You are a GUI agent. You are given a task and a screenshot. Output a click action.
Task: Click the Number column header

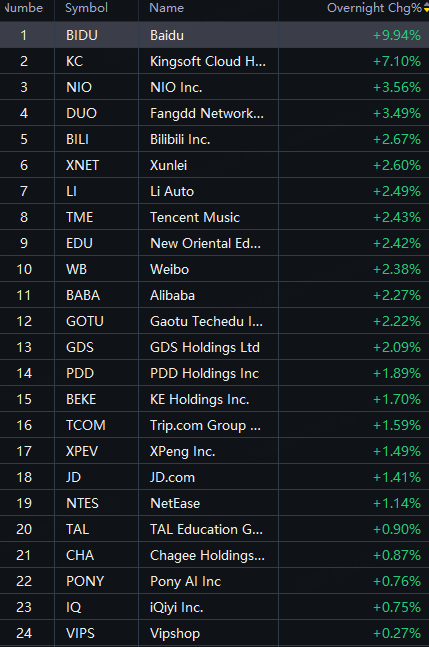[x=23, y=8]
